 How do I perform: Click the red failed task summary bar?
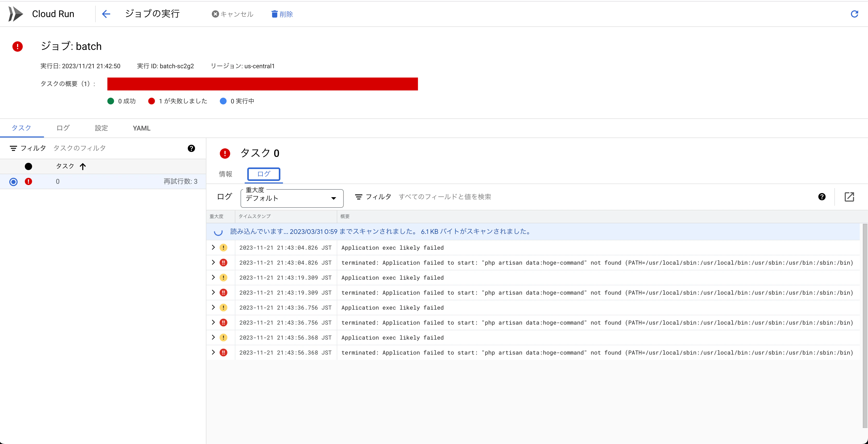263,84
